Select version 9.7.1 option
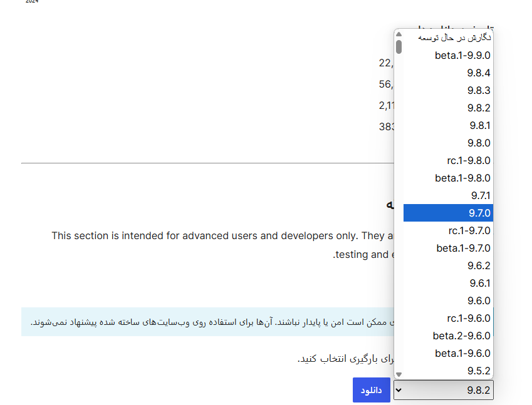Image resolution: width=532 pixels, height=405 pixels. [x=448, y=195]
